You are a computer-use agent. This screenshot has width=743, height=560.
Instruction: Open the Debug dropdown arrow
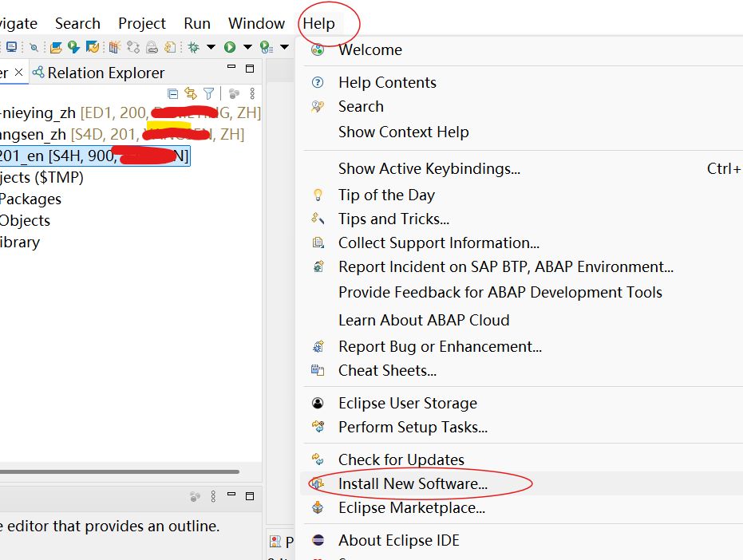[211, 48]
